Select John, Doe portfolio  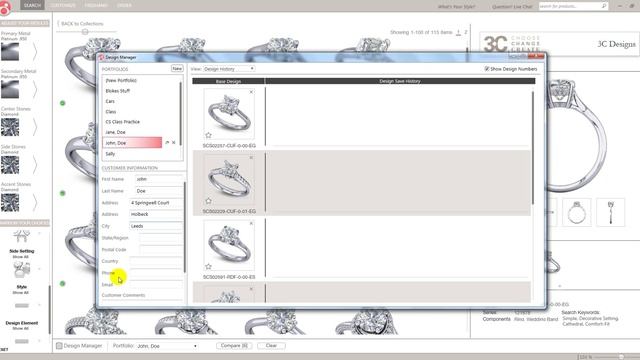132,142
